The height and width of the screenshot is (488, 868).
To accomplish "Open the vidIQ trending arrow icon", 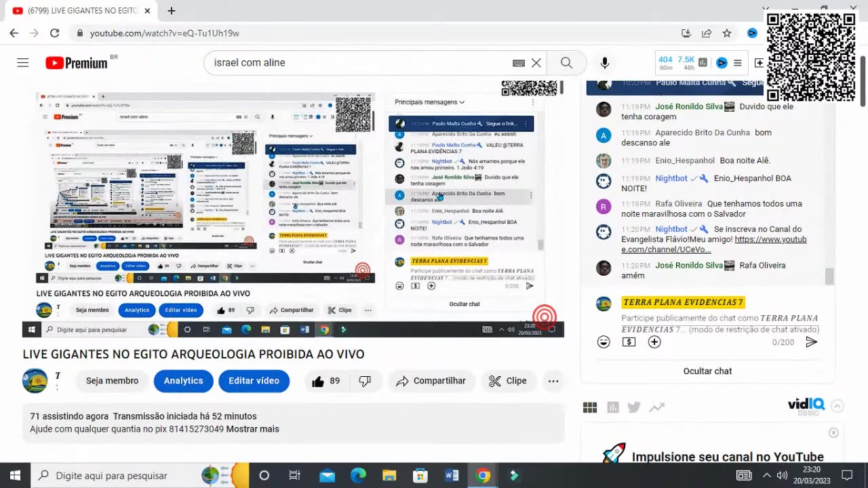I will [x=656, y=407].
